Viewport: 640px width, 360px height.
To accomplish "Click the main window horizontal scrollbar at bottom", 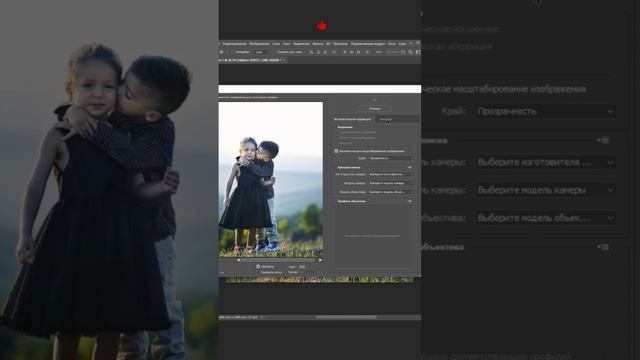I will click(x=346, y=317).
